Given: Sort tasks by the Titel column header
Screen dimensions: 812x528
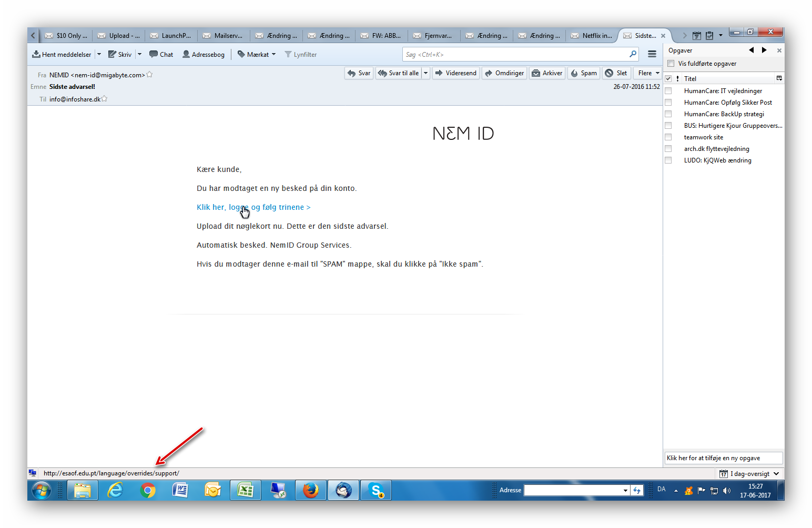Looking at the screenshot, I should pos(728,78).
